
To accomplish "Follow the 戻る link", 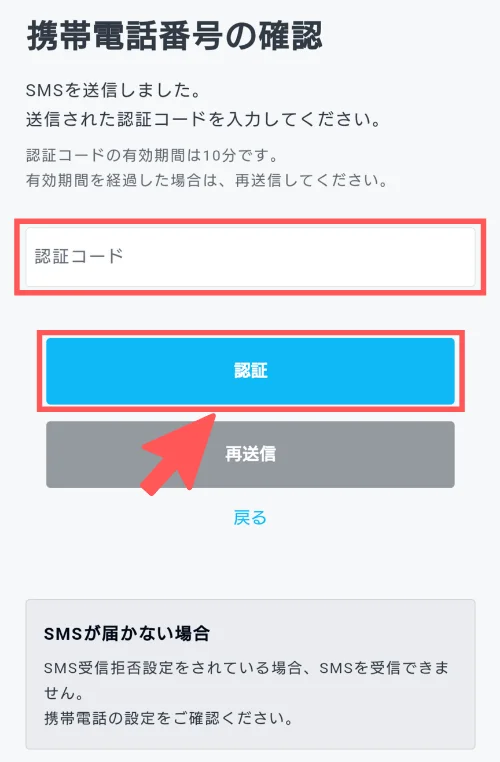I will [x=250, y=518].
